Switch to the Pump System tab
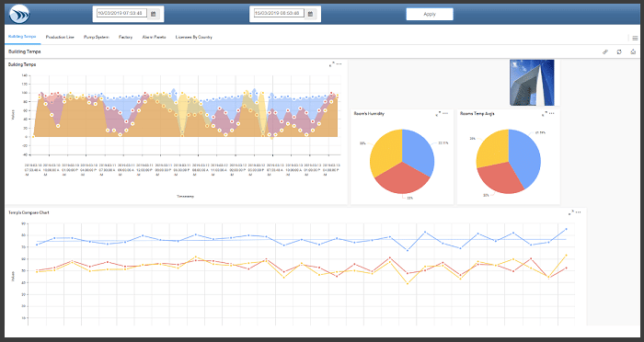644x342 pixels. pos(97,37)
